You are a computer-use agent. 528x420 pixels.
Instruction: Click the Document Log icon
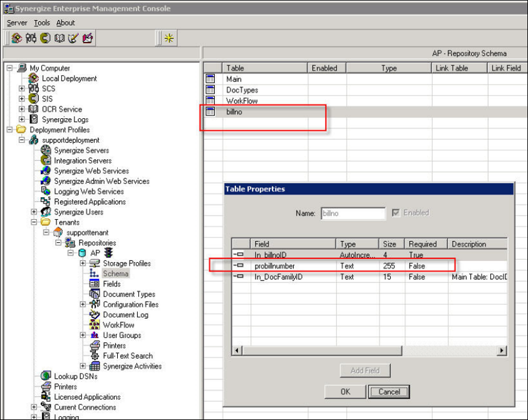[x=95, y=314]
